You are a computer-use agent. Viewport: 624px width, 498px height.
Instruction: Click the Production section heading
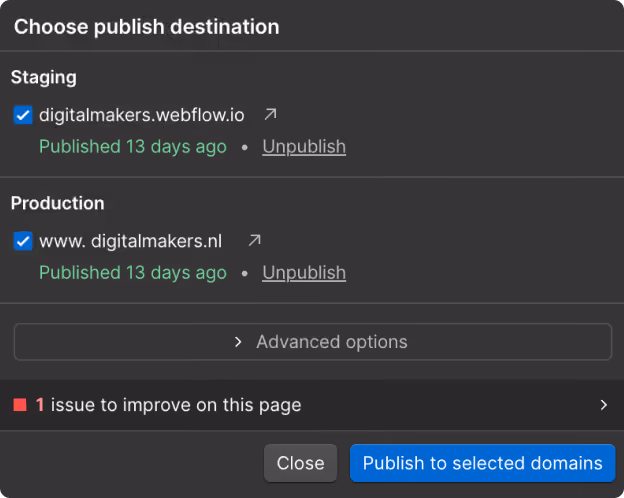pos(58,203)
